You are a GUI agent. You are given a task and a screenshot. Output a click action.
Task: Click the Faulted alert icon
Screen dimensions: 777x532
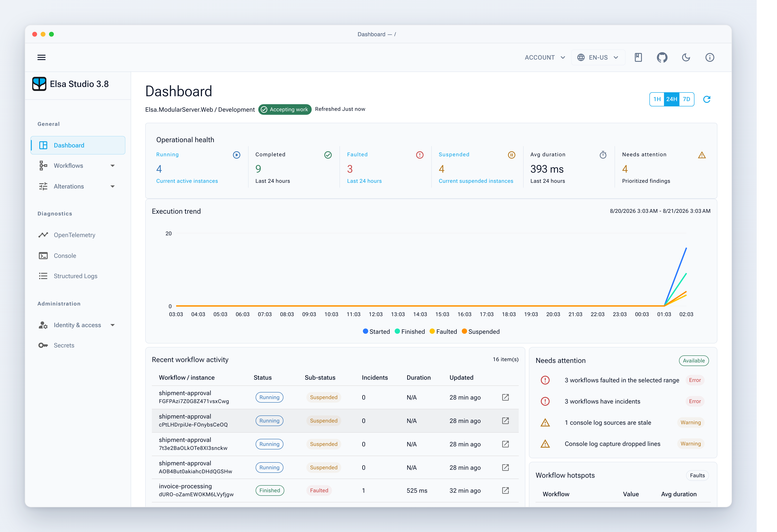click(x=420, y=155)
